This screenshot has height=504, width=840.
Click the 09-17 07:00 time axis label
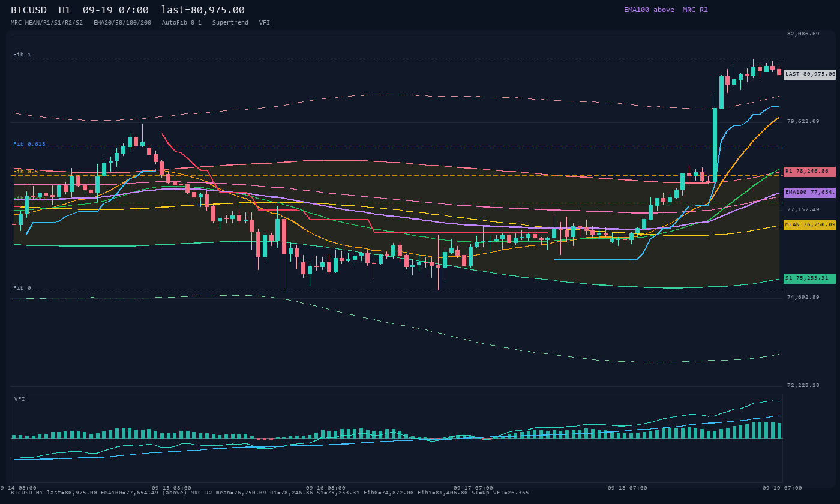[x=473, y=488]
